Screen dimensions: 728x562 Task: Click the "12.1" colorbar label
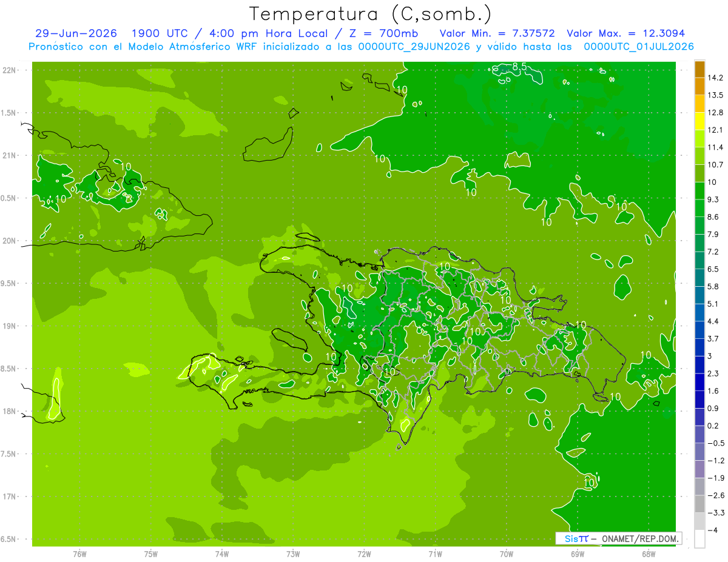[x=716, y=130]
